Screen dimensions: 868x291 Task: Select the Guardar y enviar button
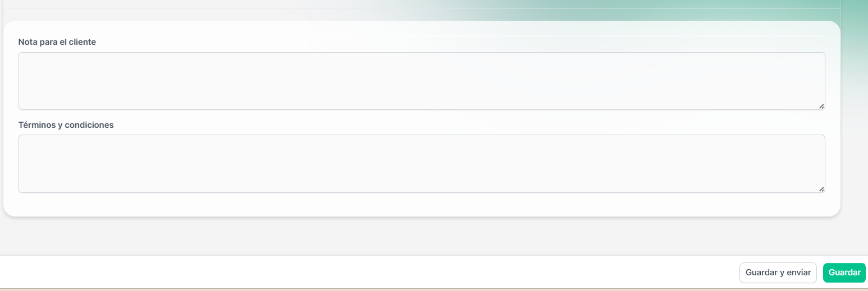click(x=778, y=272)
